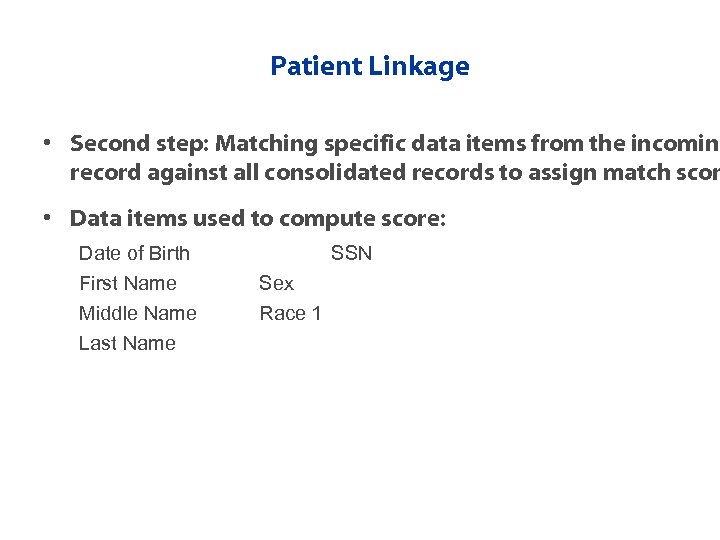This screenshot has height=540, width=720.
Task: Click the "Middle Name" list entry
Action: (138, 313)
